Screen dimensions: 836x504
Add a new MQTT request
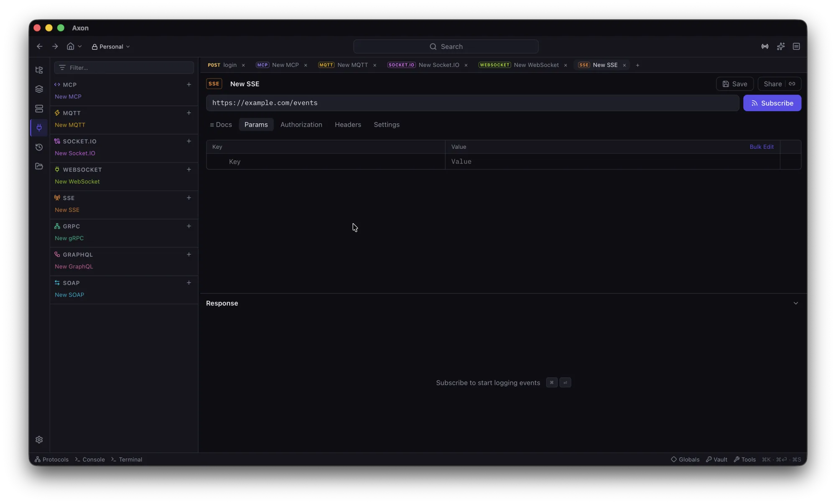(189, 113)
